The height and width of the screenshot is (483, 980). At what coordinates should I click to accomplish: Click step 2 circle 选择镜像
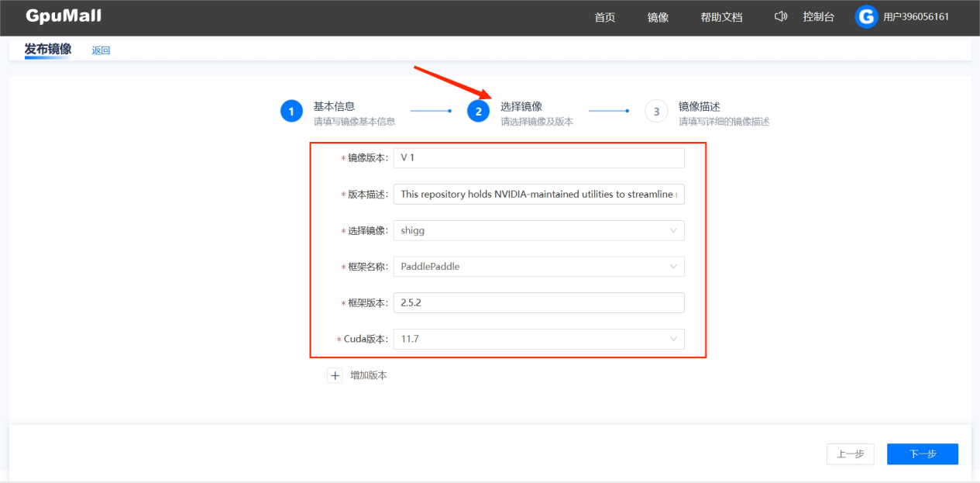tap(478, 112)
